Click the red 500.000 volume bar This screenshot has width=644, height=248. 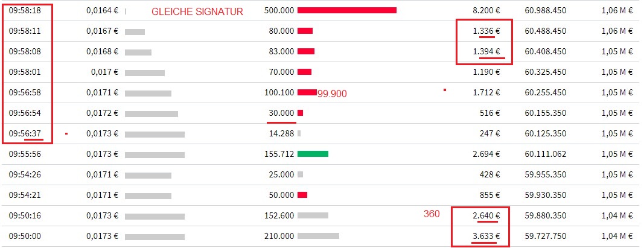[x=346, y=10]
